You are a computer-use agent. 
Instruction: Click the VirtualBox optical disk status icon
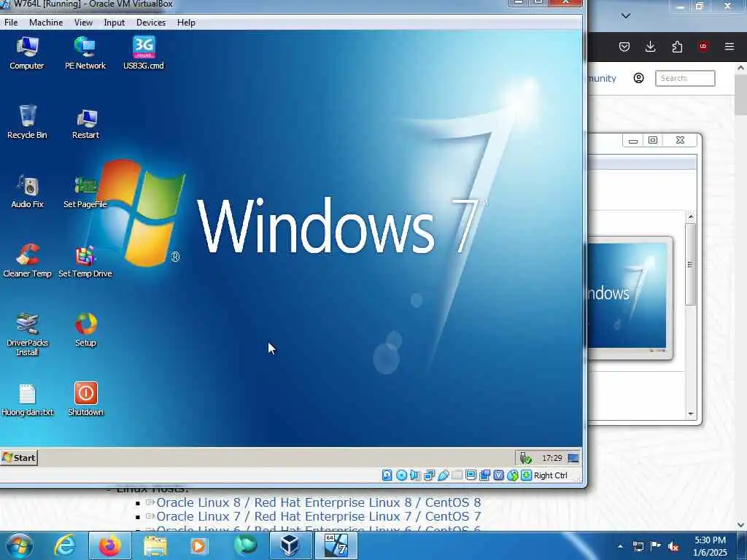402,475
